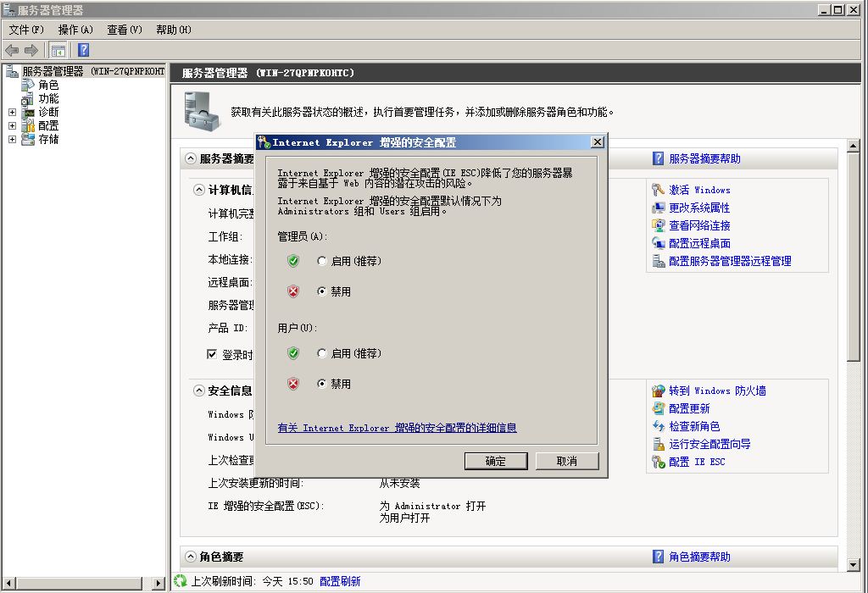This screenshot has width=868, height=593.
Task: Open the 查看(V) menu
Action: (125, 30)
